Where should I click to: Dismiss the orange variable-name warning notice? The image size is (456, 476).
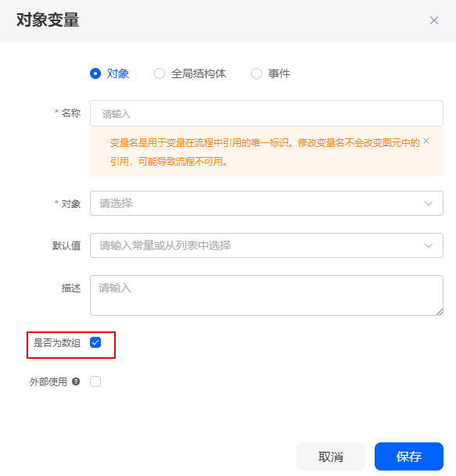pyautogui.click(x=426, y=141)
